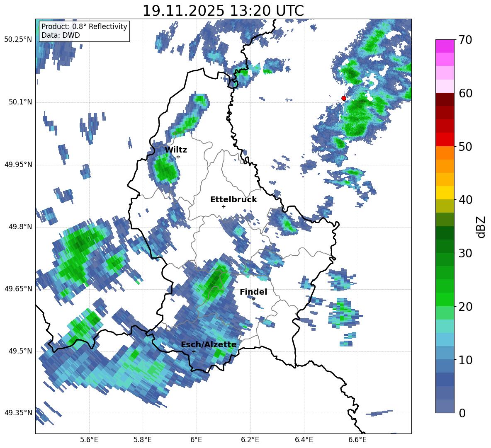Click the 6.2°E longitude tick label

point(250,440)
